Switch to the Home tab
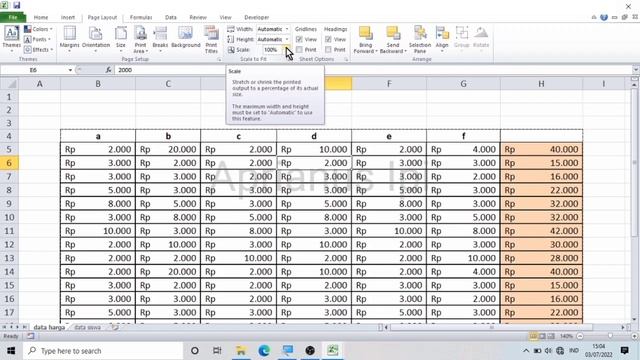Image resolution: width=640 pixels, height=360 pixels. click(41, 18)
